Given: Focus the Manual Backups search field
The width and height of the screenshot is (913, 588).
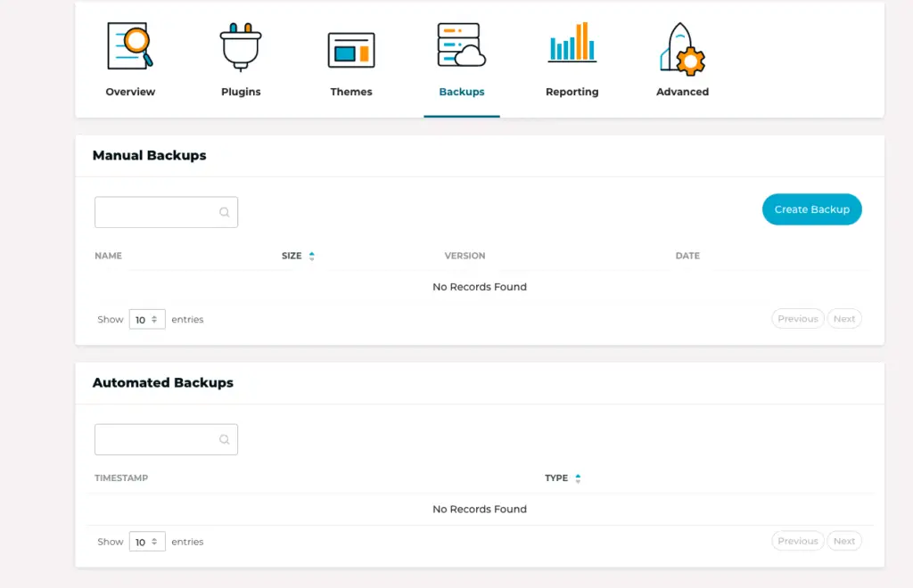Looking at the screenshot, I should [x=166, y=212].
